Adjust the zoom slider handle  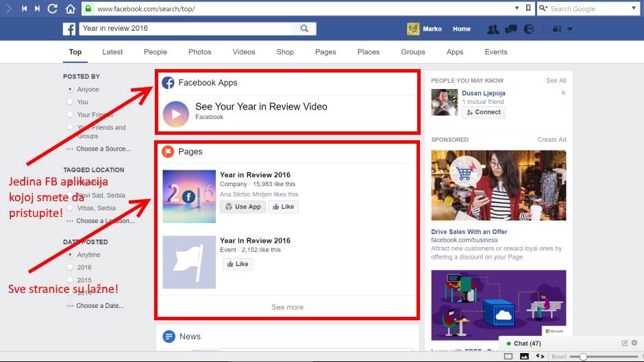pyautogui.click(x=583, y=357)
